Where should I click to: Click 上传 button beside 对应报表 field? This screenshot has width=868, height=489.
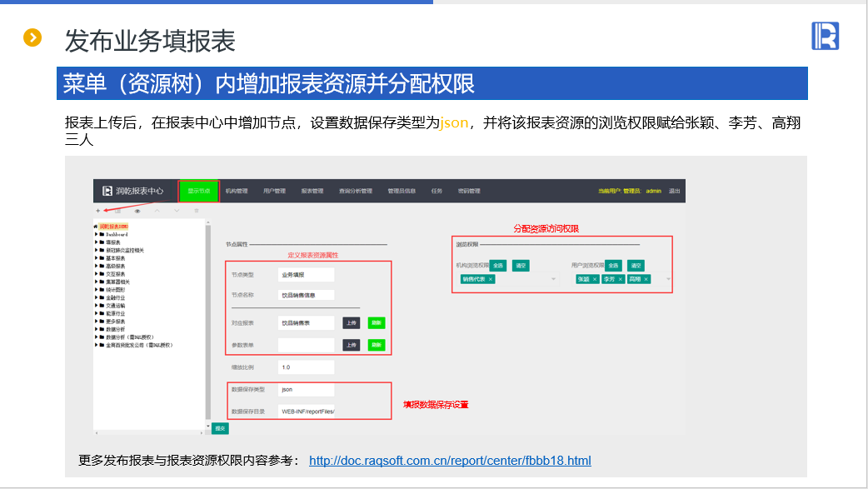[x=352, y=323]
